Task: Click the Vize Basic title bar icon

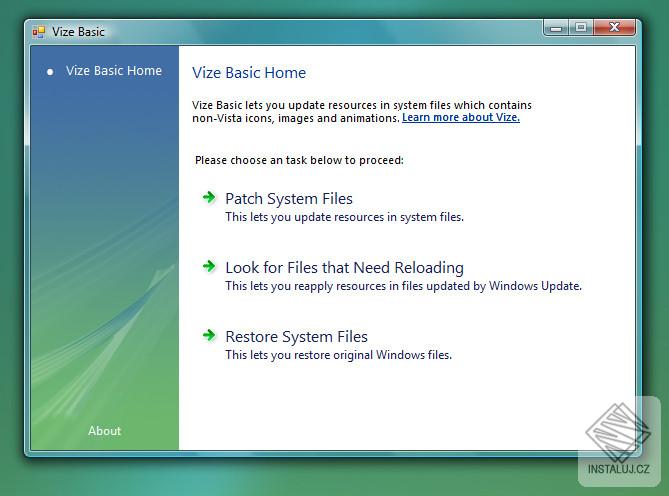Action: (39, 32)
